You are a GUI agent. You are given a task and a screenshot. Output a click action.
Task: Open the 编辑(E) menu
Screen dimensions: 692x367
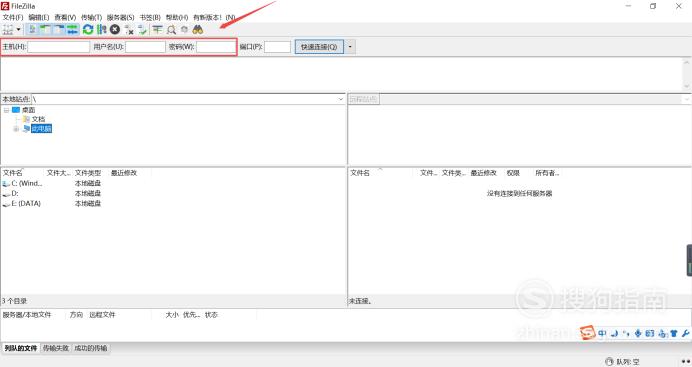39,17
